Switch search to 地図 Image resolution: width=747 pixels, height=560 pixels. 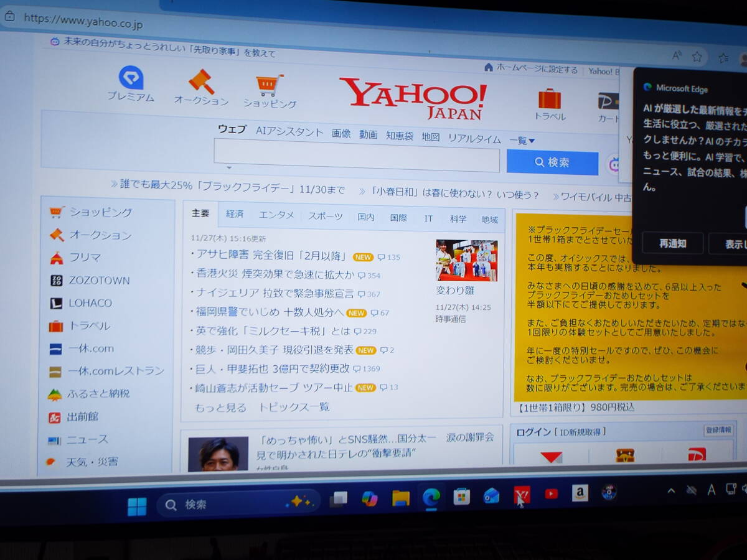pyautogui.click(x=431, y=137)
